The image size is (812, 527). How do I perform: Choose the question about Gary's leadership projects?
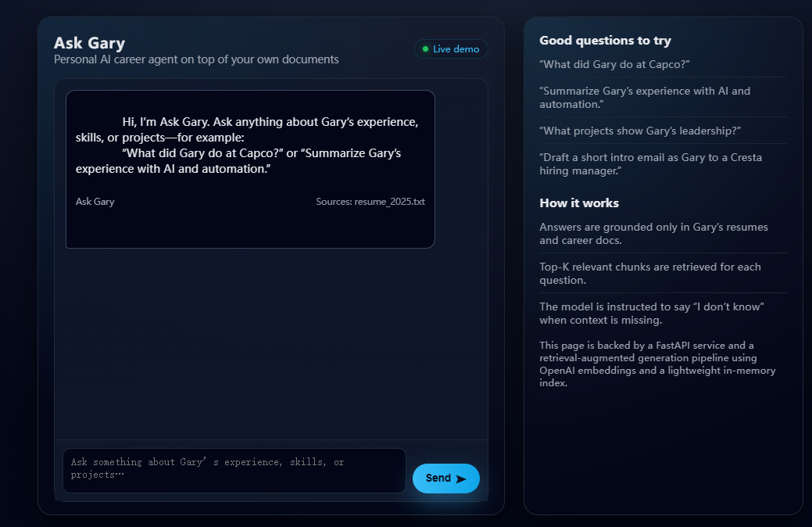641,131
